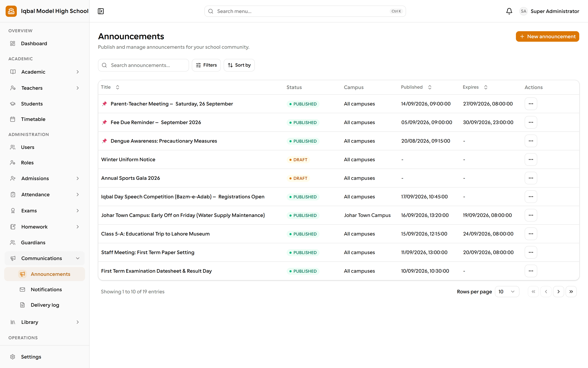Click Annual Sports Gala 2026 title
Screen dimensions: 588x368
131,178
